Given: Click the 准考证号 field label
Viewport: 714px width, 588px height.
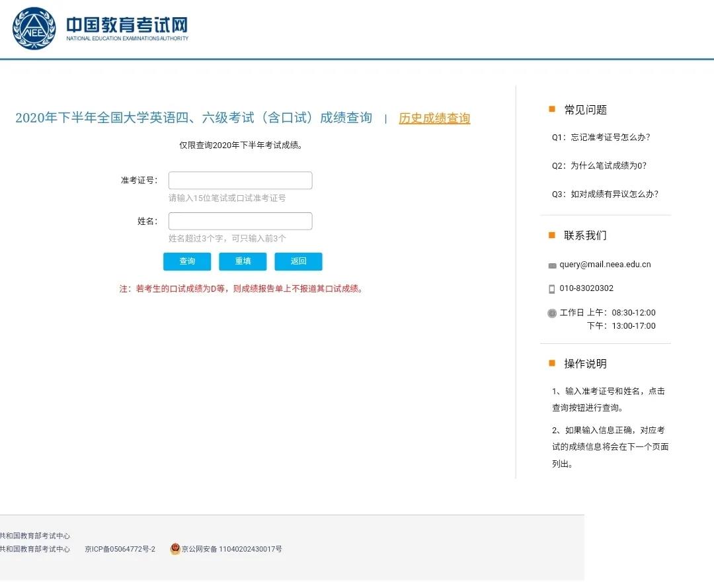Looking at the screenshot, I should [139, 181].
